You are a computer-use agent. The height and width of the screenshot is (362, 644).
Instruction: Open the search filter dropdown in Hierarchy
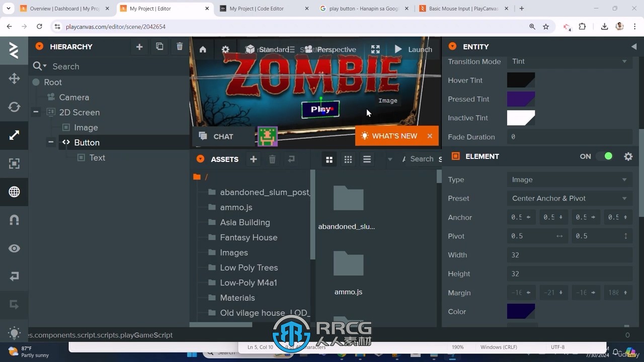click(40, 66)
